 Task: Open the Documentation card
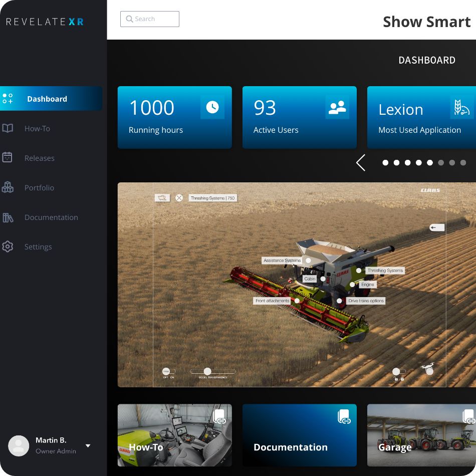(299, 435)
